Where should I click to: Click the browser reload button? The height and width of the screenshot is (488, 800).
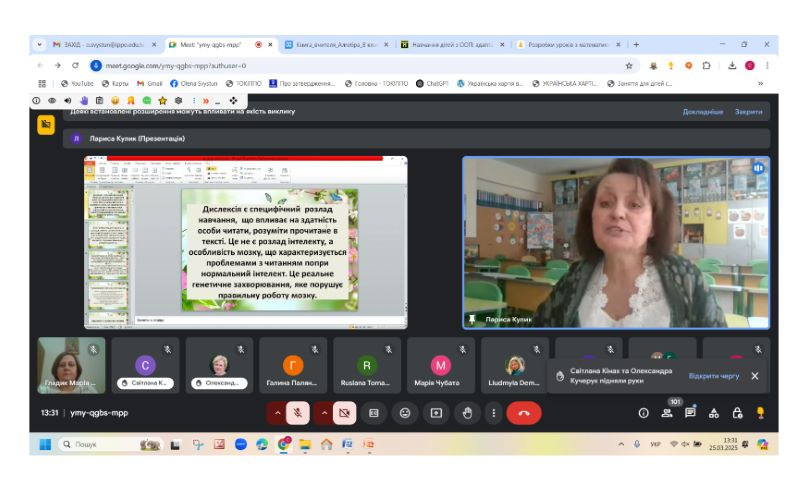(x=76, y=65)
